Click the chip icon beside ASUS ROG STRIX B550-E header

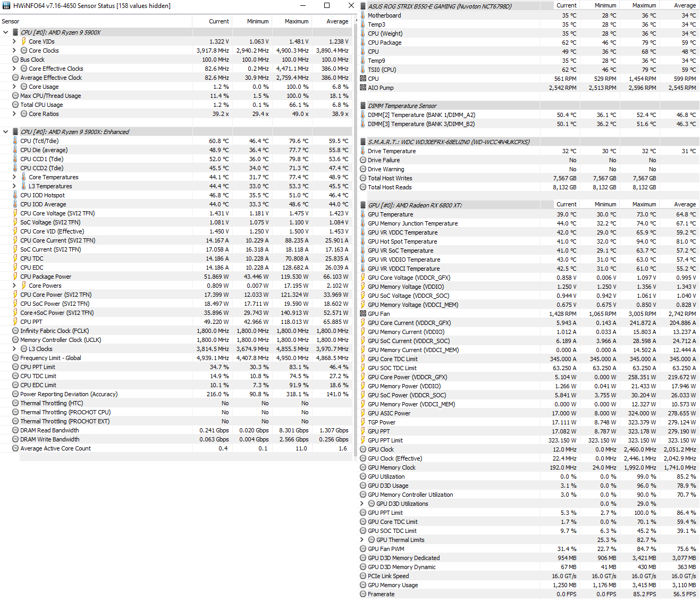click(363, 6)
